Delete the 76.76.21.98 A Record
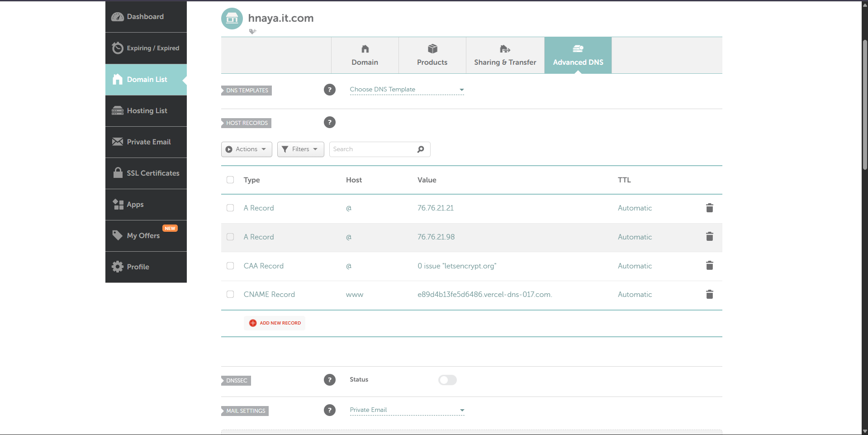Image resolution: width=868 pixels, height=435 pixels. click(709, 237)
